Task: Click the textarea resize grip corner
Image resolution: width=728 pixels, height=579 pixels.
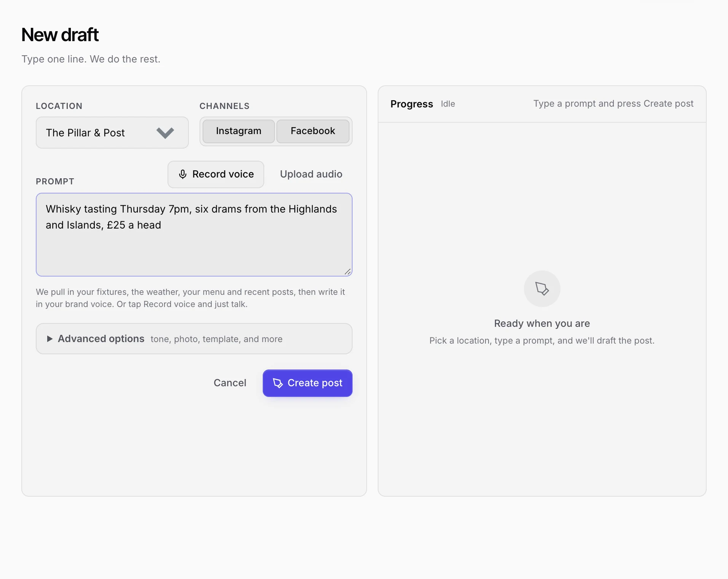Action: (347, 272)
